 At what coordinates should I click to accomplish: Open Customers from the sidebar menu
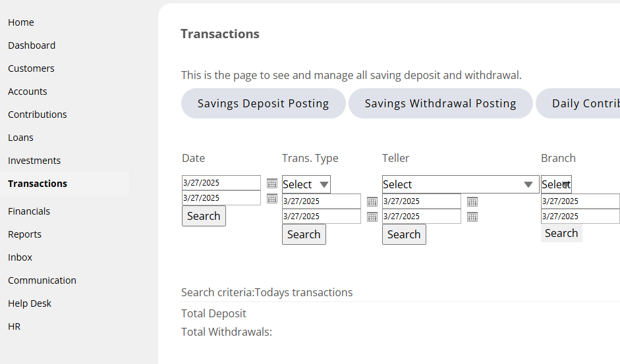point(31,68)
